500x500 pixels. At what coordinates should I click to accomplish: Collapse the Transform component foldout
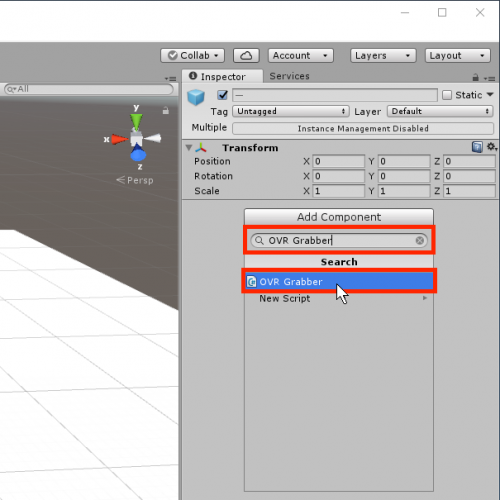[189, 147]
